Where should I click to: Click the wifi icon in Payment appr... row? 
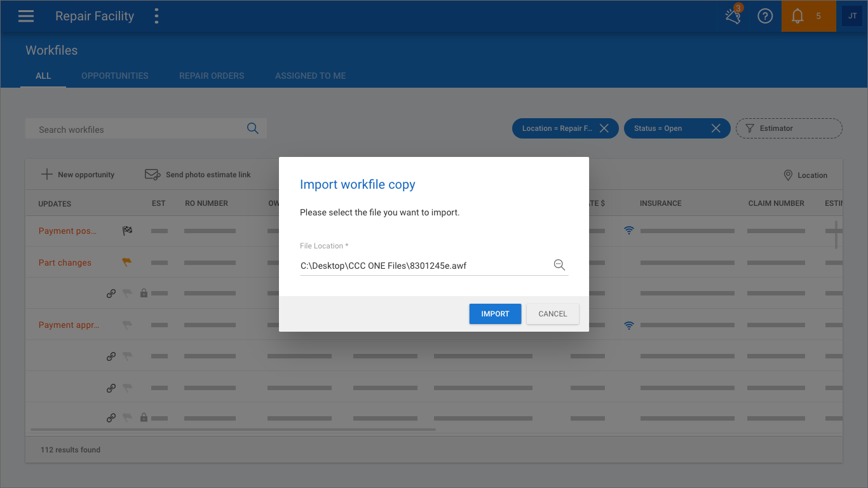[629, 325]
